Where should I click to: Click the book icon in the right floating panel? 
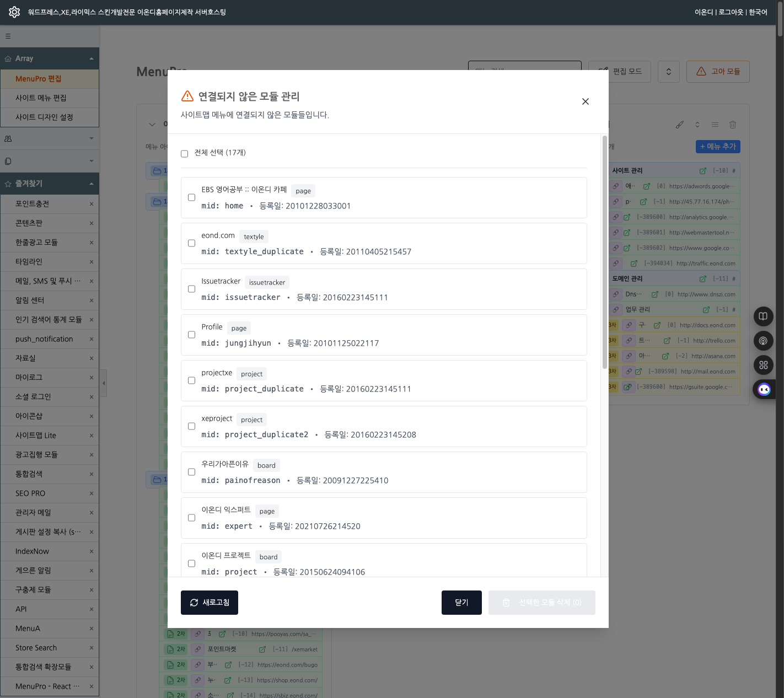[x=763, y=316]
